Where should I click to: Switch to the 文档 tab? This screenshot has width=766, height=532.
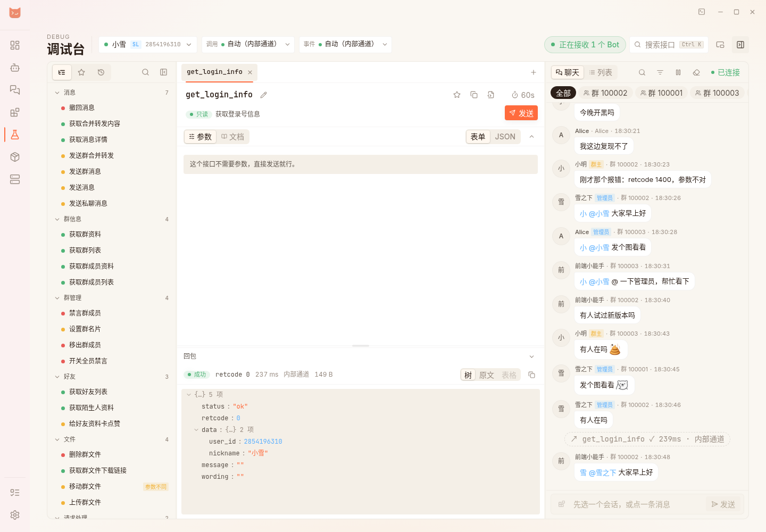coord(233,137)
